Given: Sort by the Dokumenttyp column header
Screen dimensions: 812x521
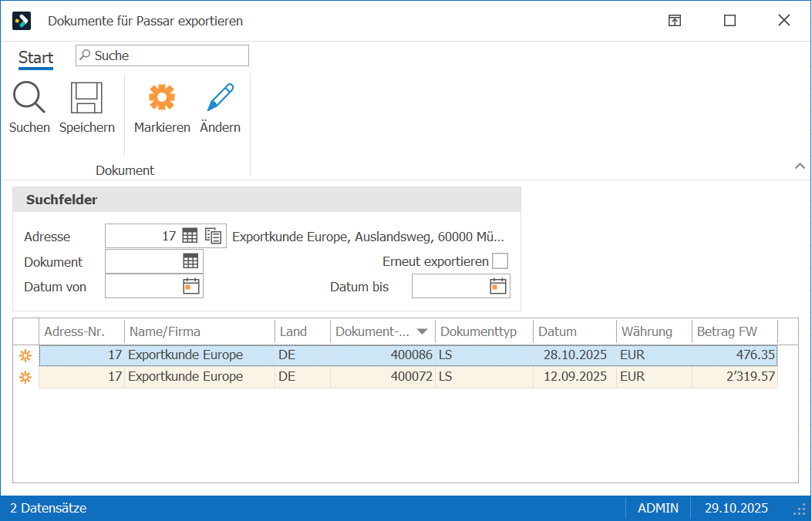Looking at the screenshot, I should coord(484,331).
